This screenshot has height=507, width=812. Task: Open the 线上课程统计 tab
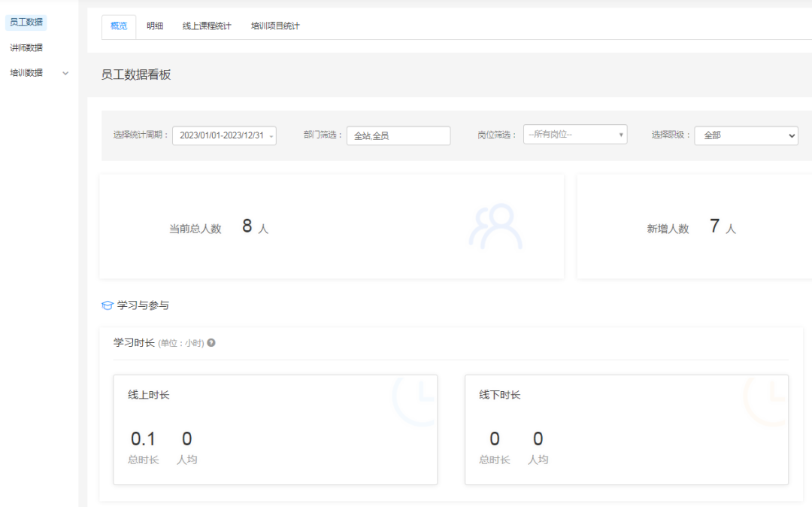pyautogui.click(x=207, y=26)
